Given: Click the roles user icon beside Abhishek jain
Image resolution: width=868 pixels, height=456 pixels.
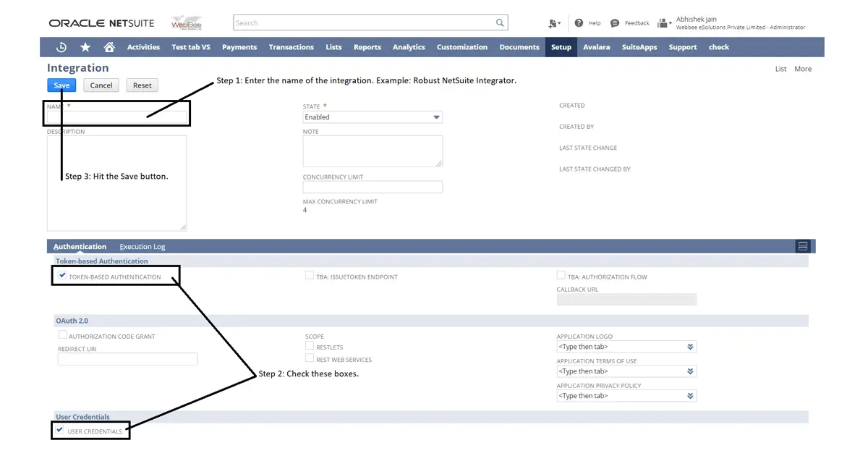Looking at the screenshot, I should click(662, 22).
